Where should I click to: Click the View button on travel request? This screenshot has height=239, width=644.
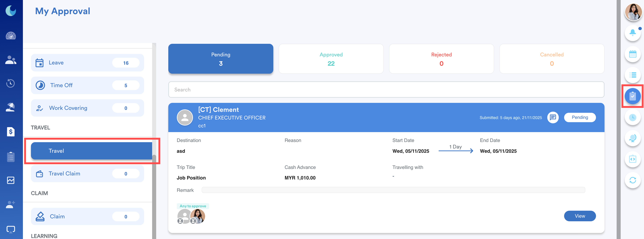(x=580, y=216)
